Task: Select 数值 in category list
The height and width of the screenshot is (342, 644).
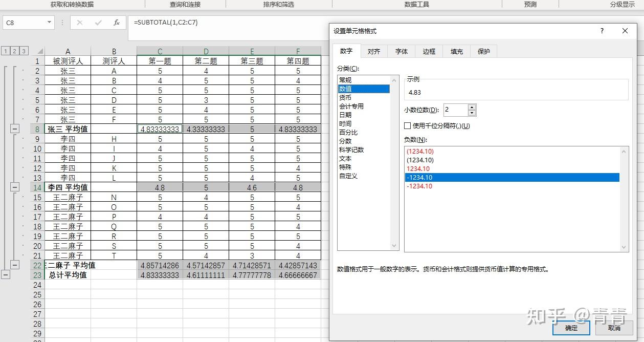Action: (x=364, y=89)
